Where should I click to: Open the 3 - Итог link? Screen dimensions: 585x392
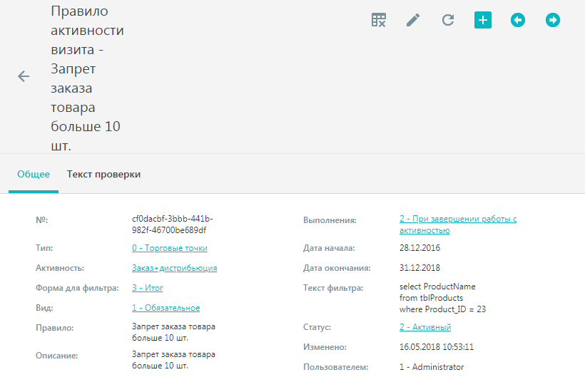(148, 288)
